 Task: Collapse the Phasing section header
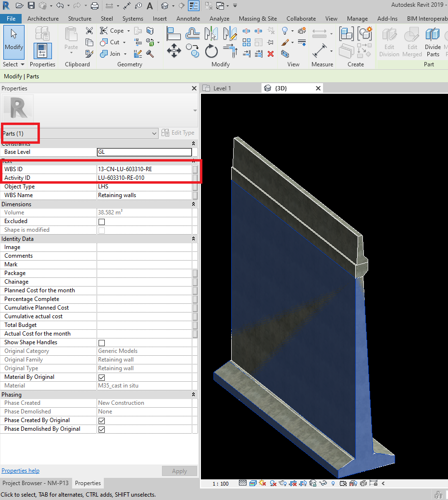pyautogui.click(x=193, y=395)
